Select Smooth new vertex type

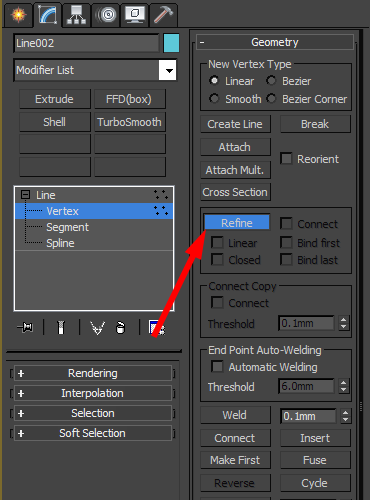[x=214, y=99]
